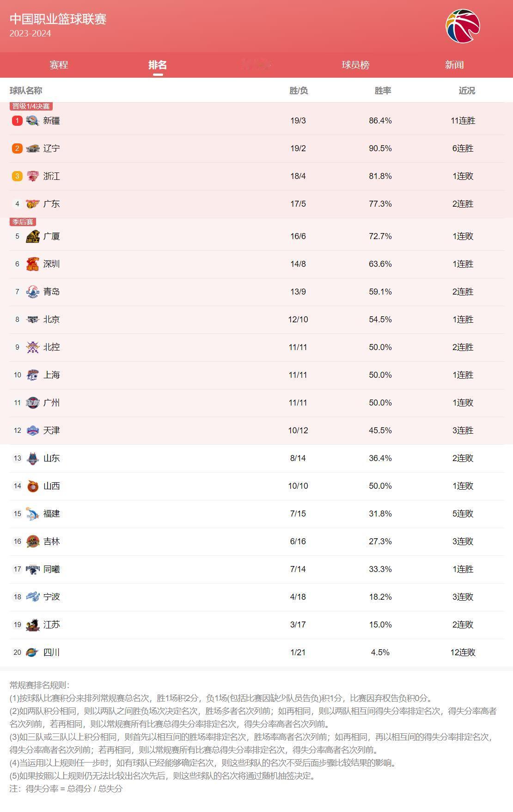Click the 胜/负 column header
Viewport: 513px width, 812px height.
[x=299, y=91]
